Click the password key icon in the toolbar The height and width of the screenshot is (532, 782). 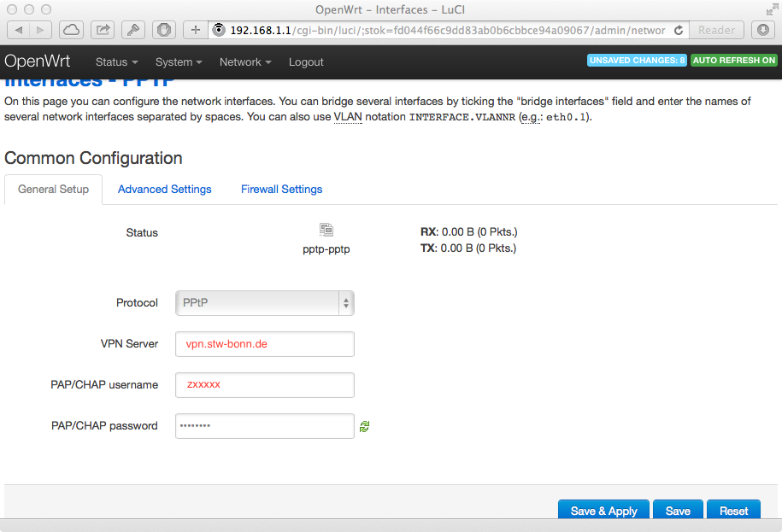[133, 31]
